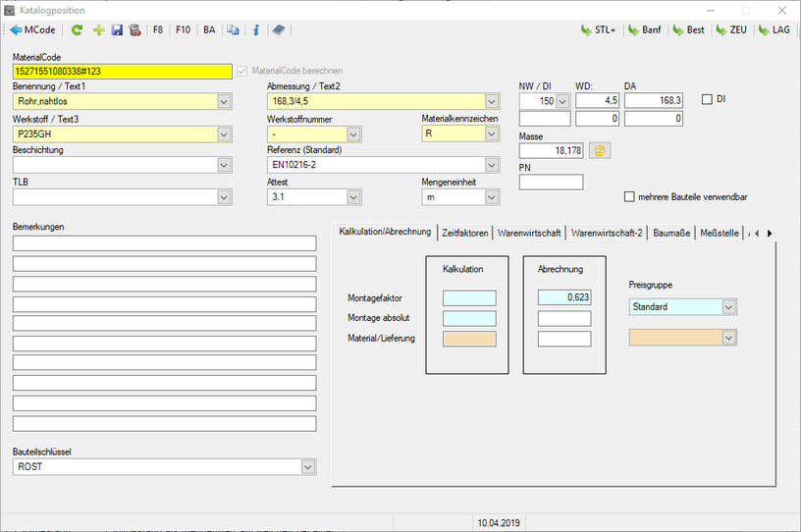
Task: Enable the DI checkbox
Action: pyautogui.click(x=708, y=99)
